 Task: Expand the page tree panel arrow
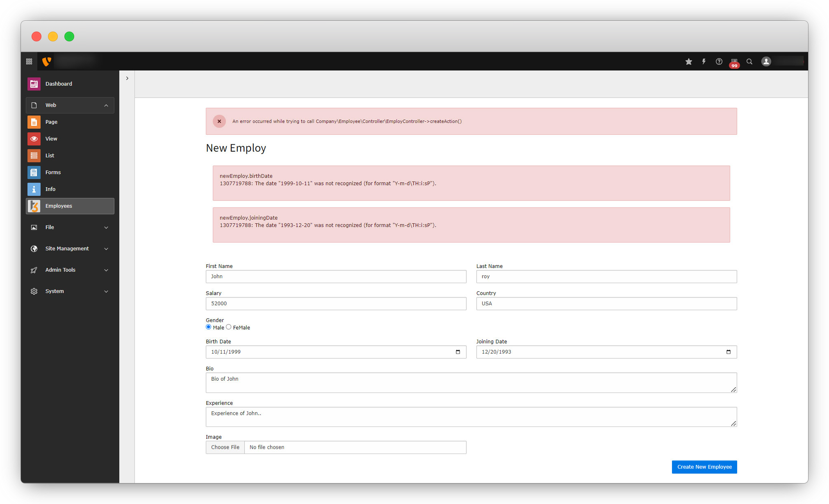click(127, 78)
